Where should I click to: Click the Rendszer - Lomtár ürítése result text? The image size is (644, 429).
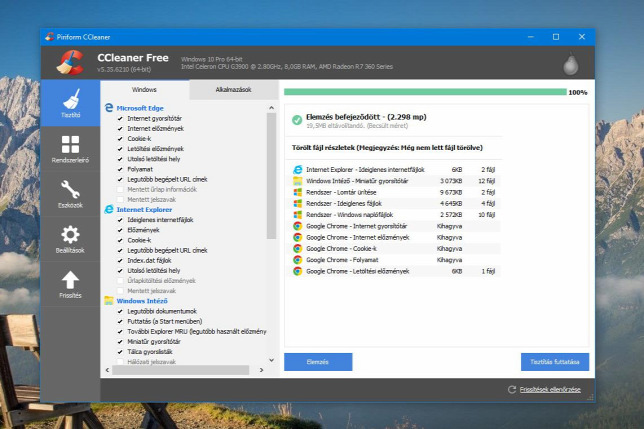(x=341, y=192)
